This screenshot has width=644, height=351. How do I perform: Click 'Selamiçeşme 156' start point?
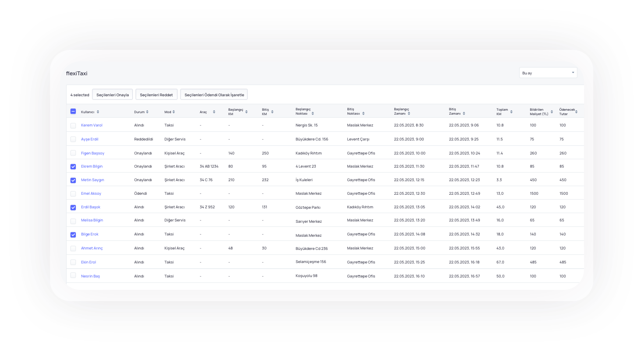(311, 262)
